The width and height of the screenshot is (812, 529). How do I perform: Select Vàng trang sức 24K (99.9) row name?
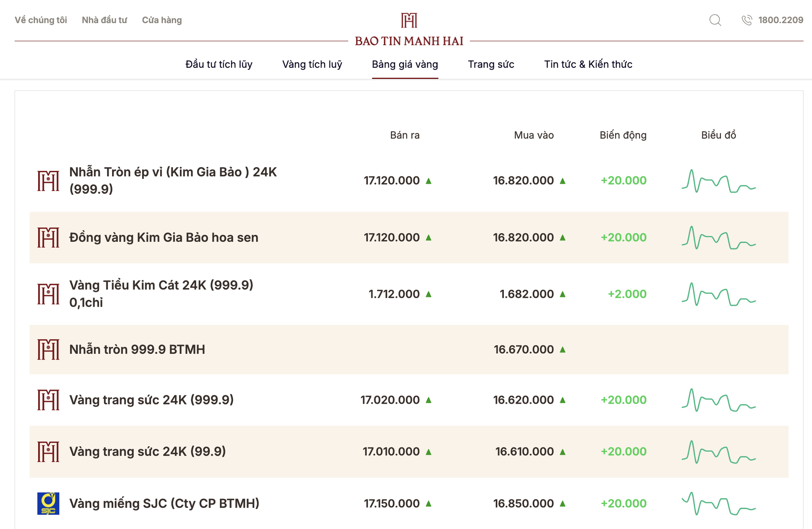pyautogui.click(x=147, y=452)
